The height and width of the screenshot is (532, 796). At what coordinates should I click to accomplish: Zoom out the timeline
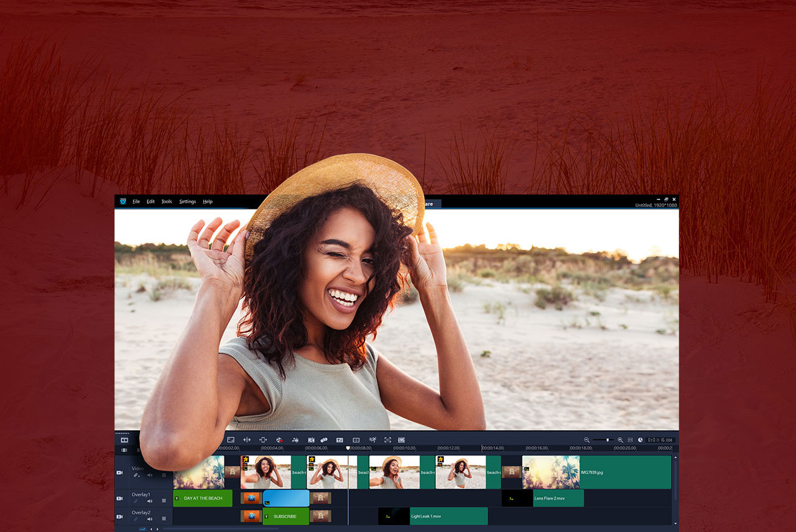(x=586, y=440)
